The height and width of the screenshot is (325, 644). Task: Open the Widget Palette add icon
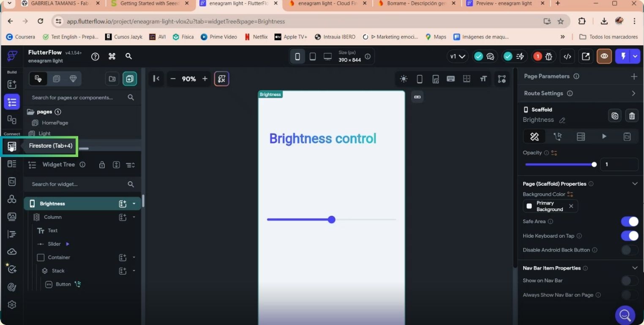pyautogui.click(x=12, y=84)
